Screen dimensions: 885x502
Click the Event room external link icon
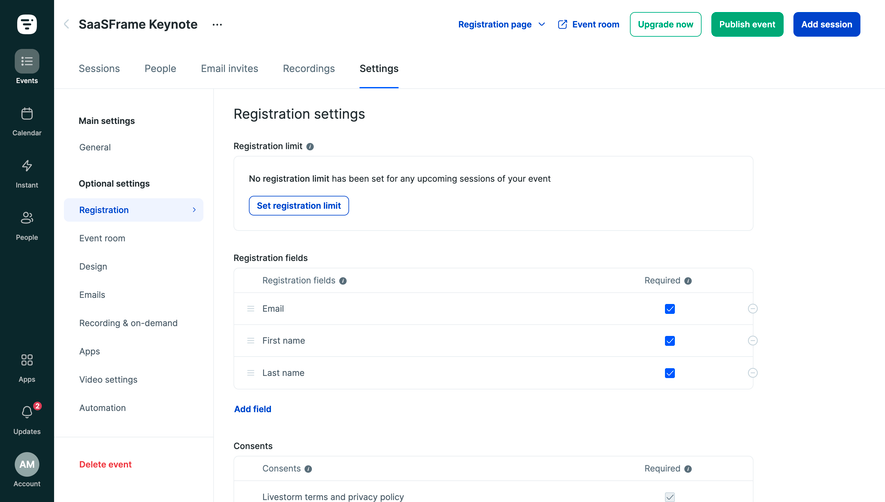click(x=562, y=24)
